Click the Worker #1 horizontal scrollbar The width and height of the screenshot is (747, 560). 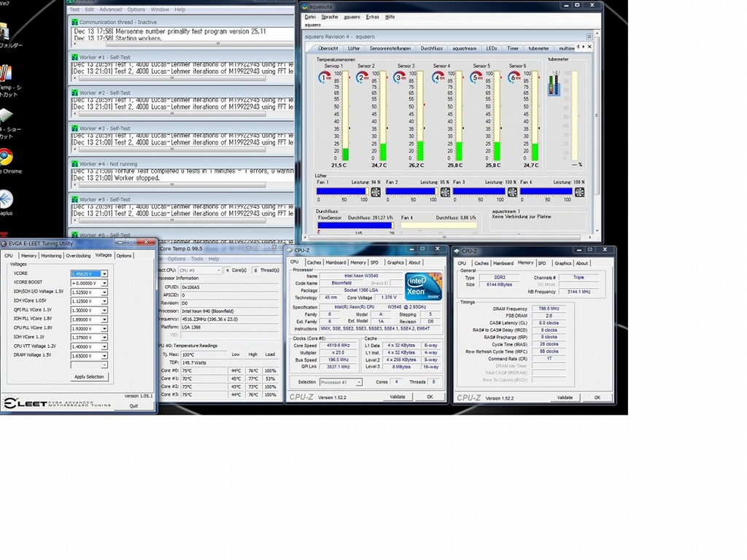point(171,78)
